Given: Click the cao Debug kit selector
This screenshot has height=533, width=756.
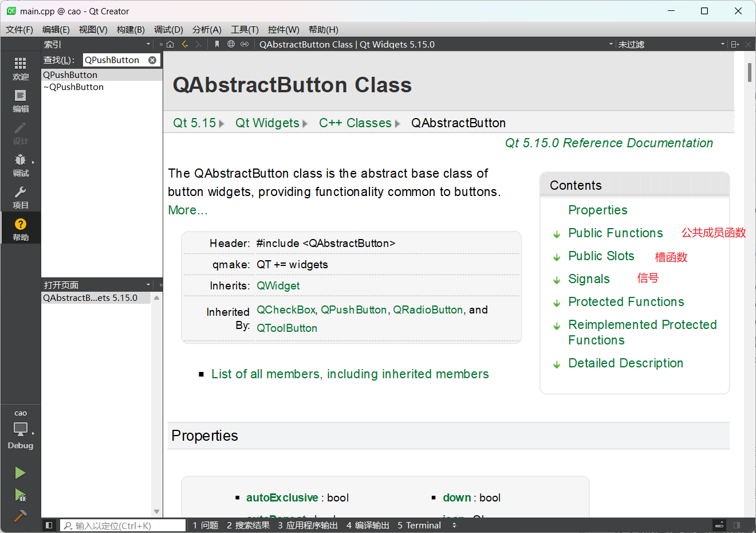Looking at the screenshot, I should (x=21, y=430).
